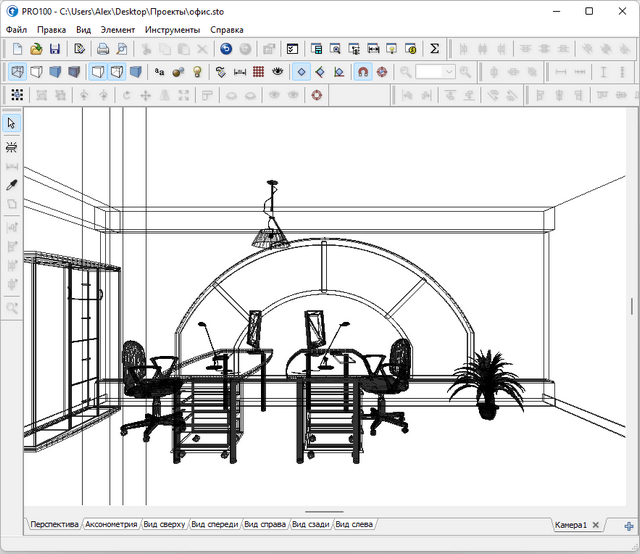The height and width of the screenshot is (554, 640).
Task: Close the Камера1 tab
Action: (596, 525)
